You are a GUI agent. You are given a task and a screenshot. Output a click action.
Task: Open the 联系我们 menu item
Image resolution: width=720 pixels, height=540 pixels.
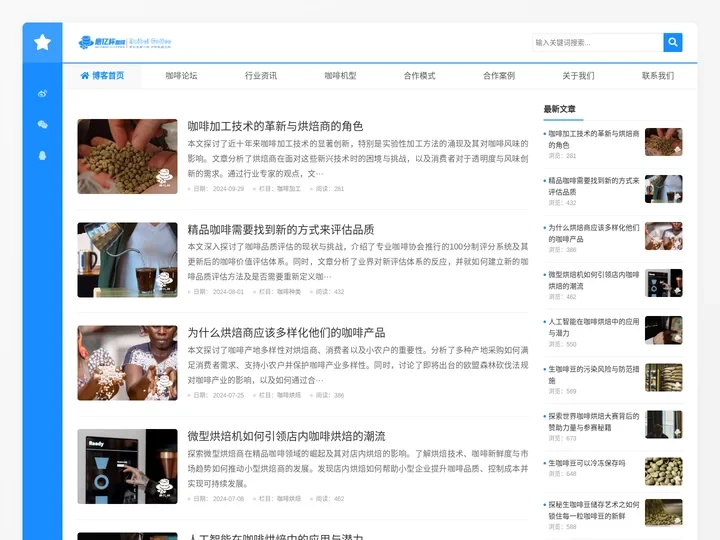click(658, 76)
